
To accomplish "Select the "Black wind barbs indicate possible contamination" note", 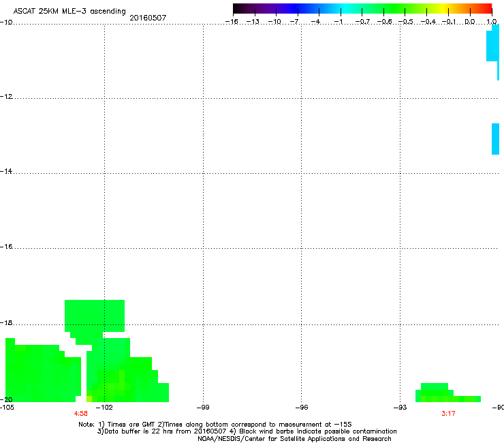I will tap(318, 431).
